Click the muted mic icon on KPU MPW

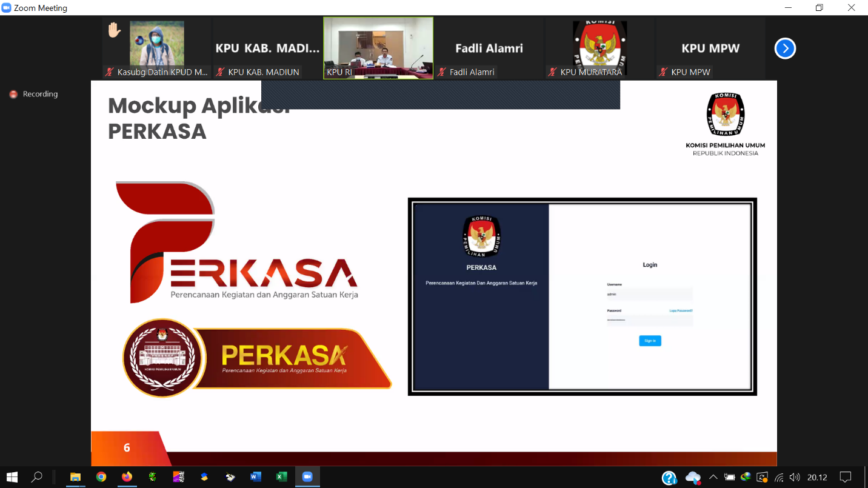tap(663, 72)
